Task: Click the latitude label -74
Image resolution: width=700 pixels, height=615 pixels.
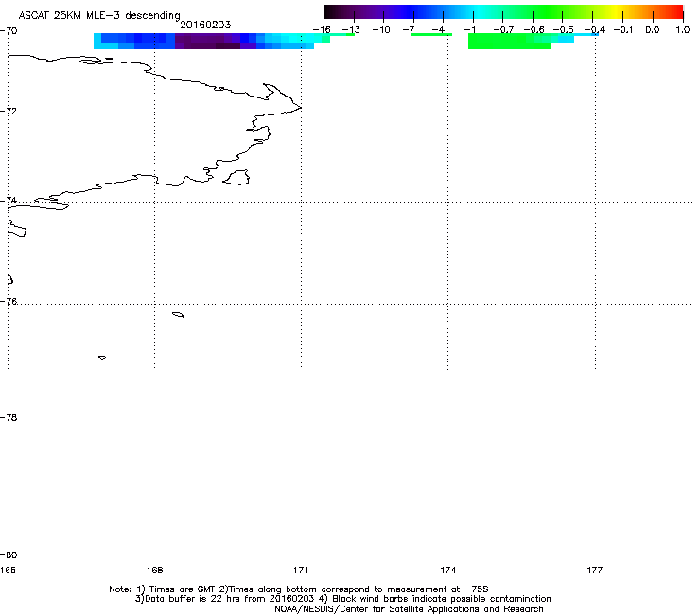Action: point(9,200)
